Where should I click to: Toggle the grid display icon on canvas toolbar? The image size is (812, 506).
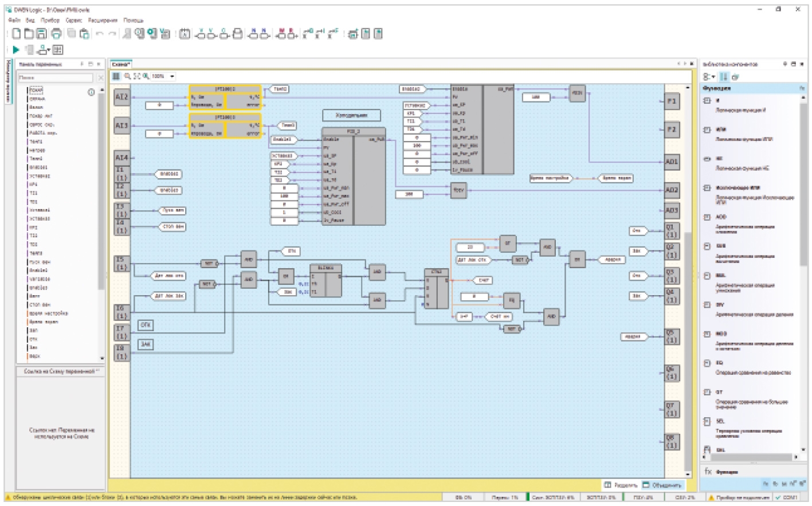click(116, 76)
